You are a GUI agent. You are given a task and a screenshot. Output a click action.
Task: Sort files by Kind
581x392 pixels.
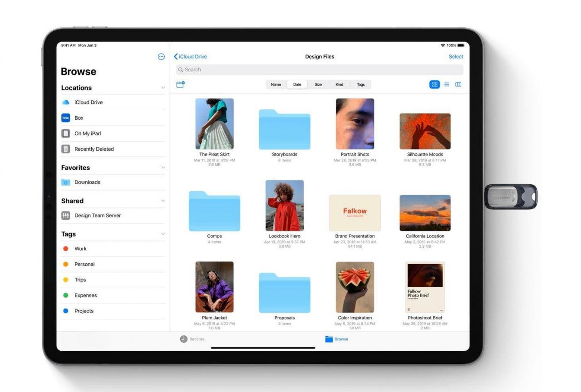tap(340, 84)
